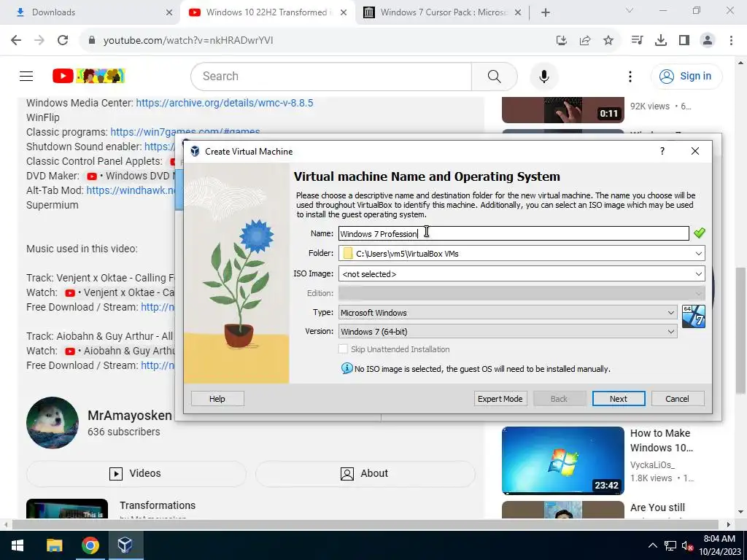The height and width of the screenshot is (560, 747).
Task: Close the Downloads tab
Action: coord(169,12)
